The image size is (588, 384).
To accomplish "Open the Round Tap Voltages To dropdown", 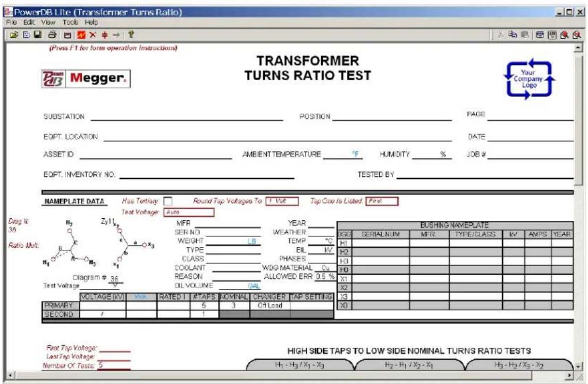I will point(282,201).
